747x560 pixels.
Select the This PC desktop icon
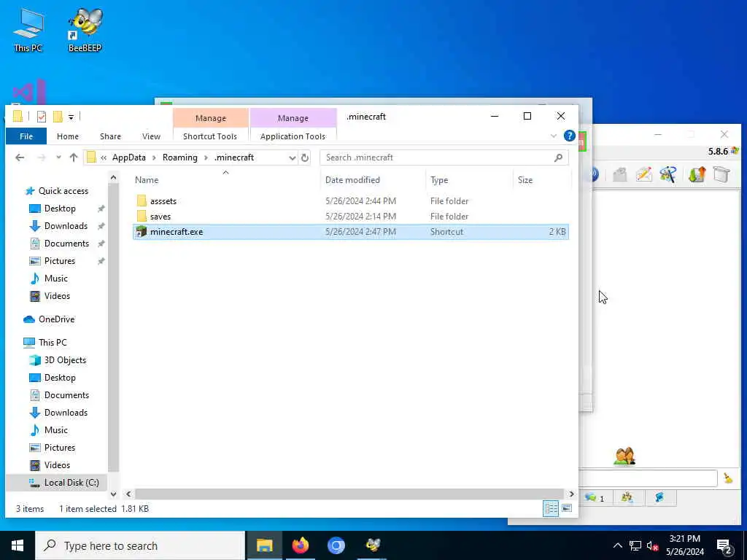click(28, 31)
